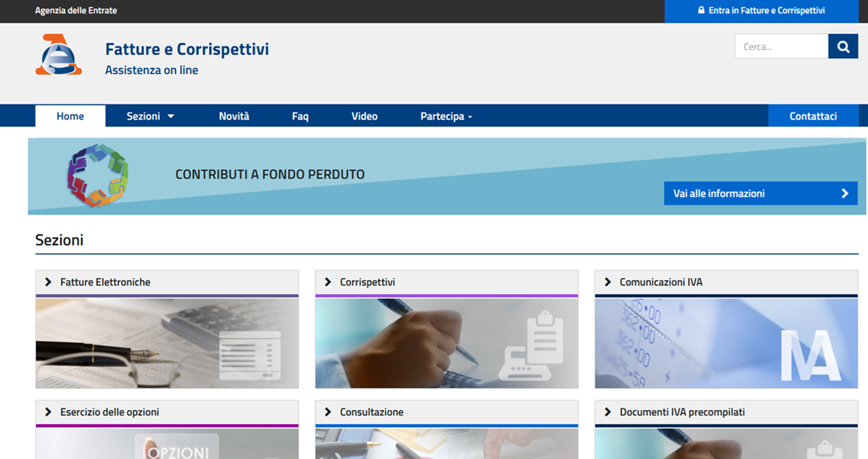Viewport: 868px width, 459px height.
Task: Click the chevron beside Fatture Elettroniche
Action: click(x=48, y=282)
